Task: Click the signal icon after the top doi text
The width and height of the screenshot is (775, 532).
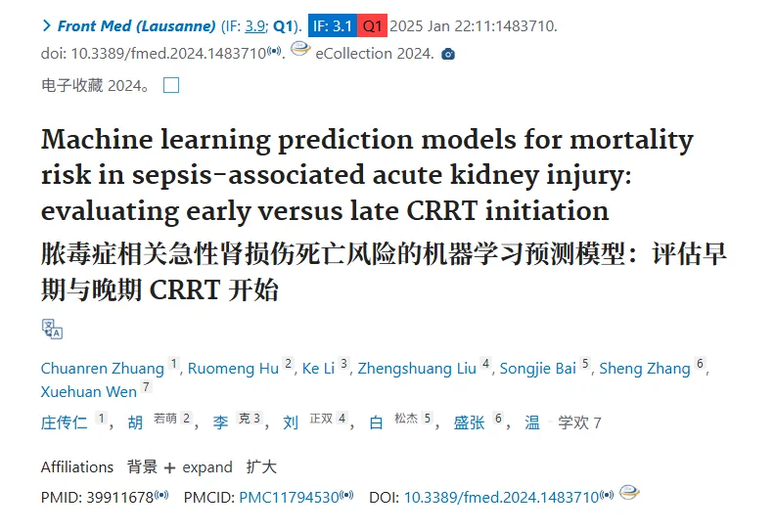Action: pyautogui.click(x=274, y=51)
